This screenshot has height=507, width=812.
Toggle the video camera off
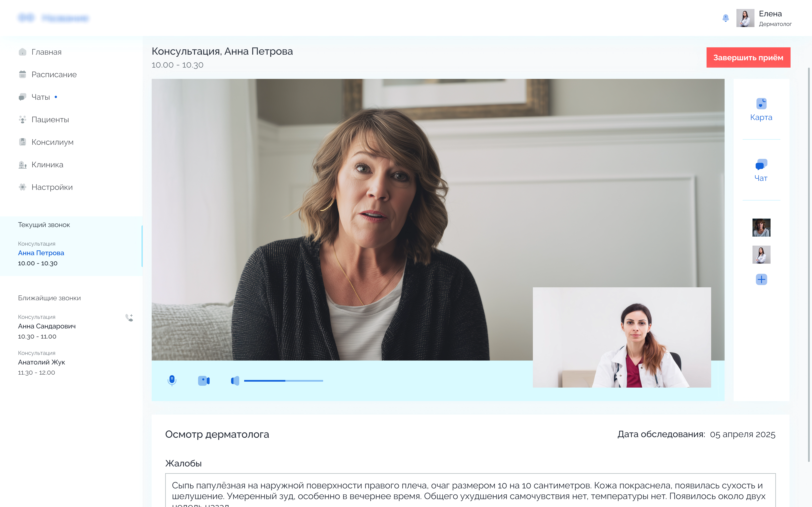[x=204, y=381]
